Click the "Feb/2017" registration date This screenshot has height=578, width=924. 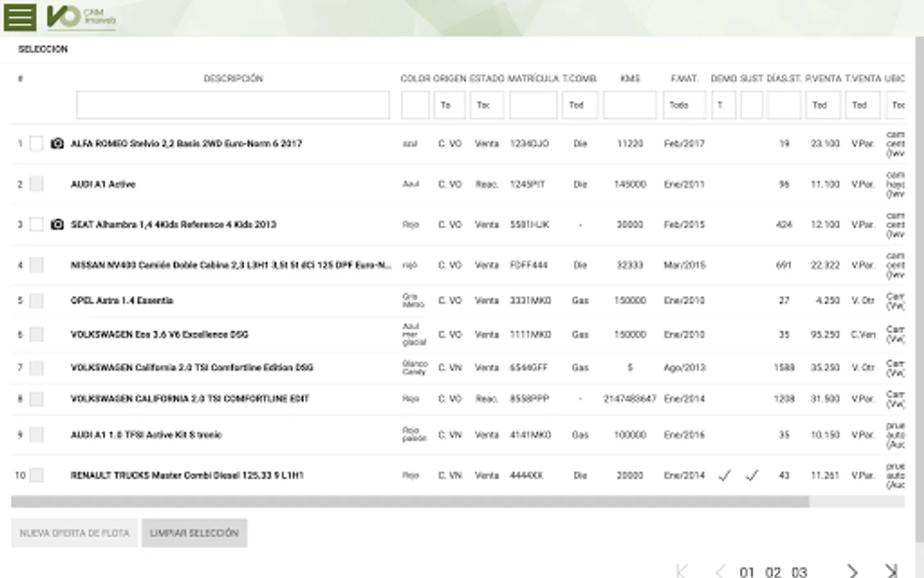(x=684, y=143)
